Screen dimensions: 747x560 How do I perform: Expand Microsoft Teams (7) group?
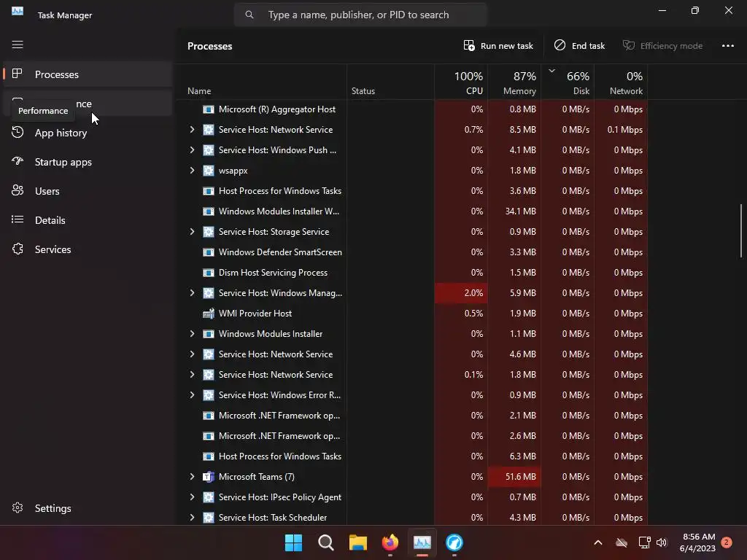[192, 477]
